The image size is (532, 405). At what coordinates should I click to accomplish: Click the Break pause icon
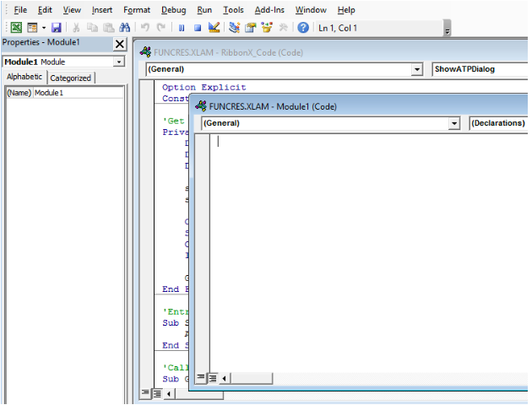(x=182, y=28)
